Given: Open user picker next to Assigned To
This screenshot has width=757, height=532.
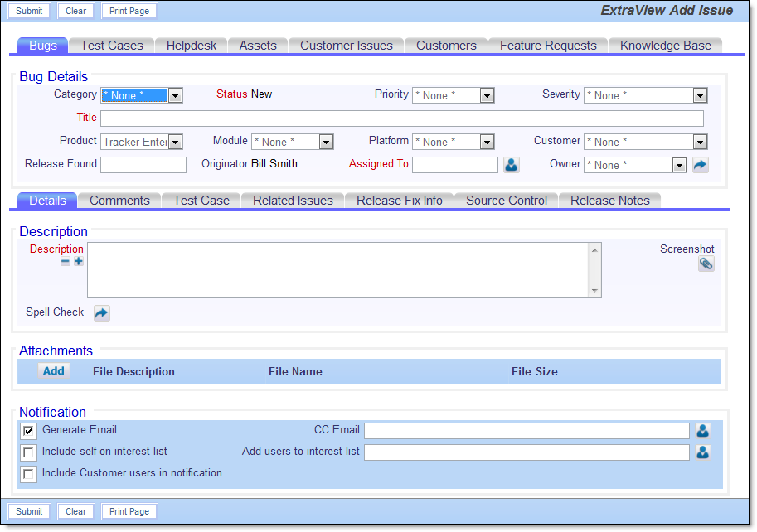Looking at the screenshot, I should pos(512,165).
